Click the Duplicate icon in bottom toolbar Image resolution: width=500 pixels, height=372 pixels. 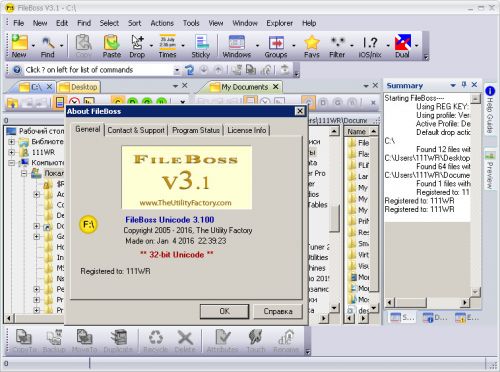click(x=118, y=341)
